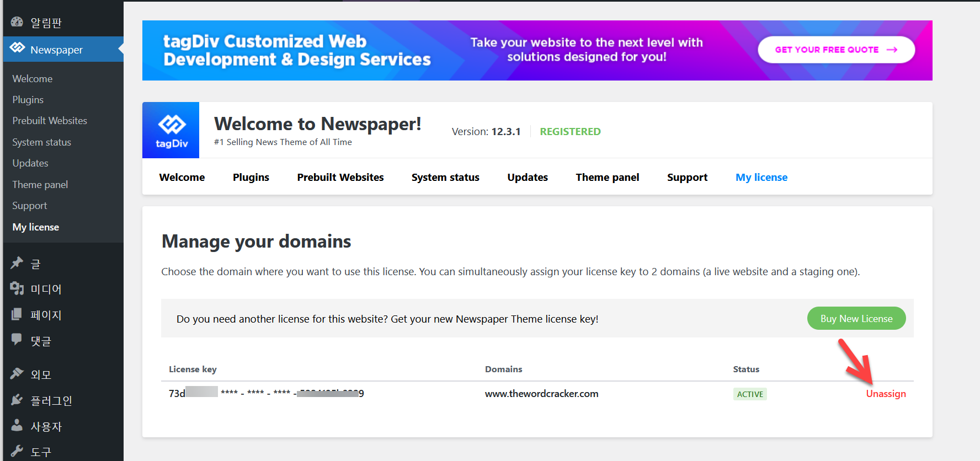980x461 pixels.
Task: Switch to the Support tab
Action: (x=687, y=177)
